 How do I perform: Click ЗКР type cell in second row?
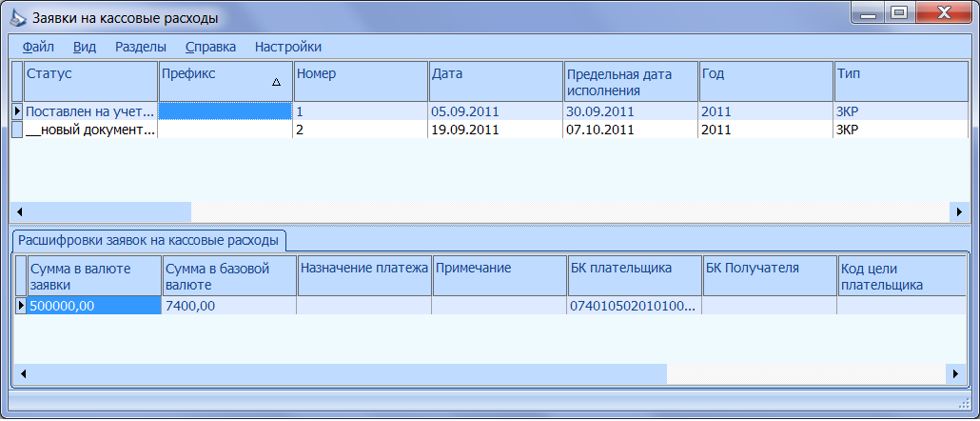click(901, 130)
